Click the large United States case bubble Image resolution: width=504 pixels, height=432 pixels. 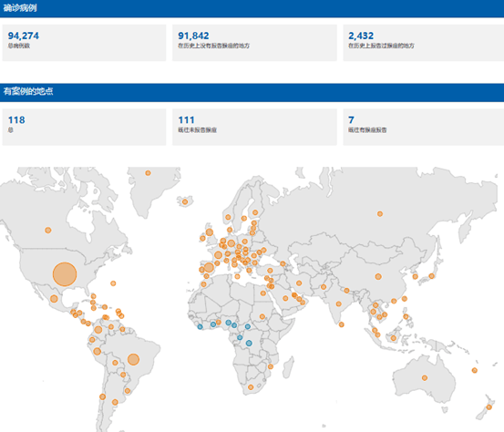[65, 274]
